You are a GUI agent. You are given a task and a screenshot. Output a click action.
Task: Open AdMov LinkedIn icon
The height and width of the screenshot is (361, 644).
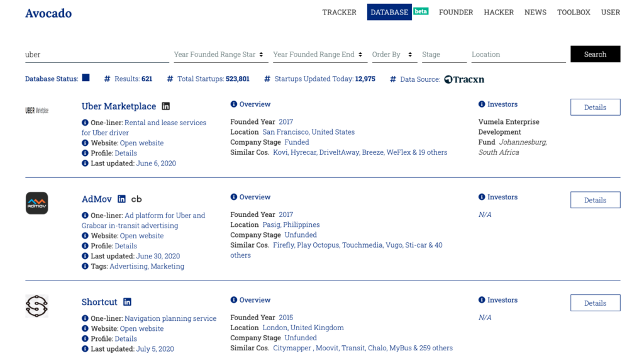(x=121, y=199)
